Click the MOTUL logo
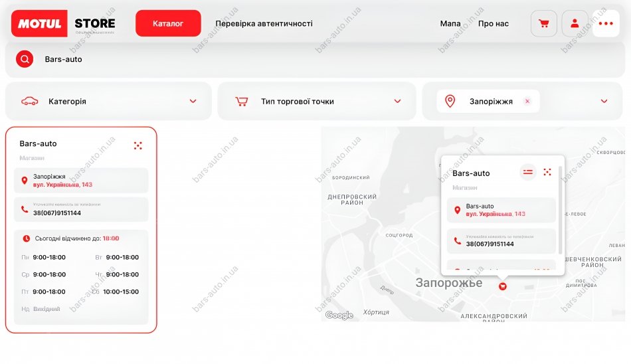 39,23
